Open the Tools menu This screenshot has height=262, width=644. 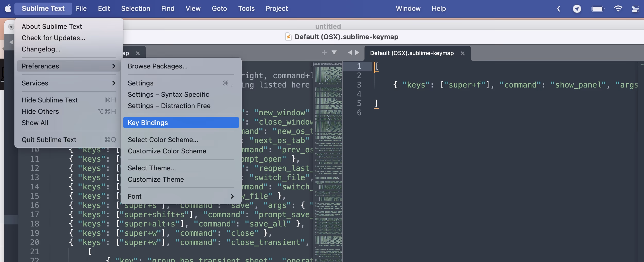click(x=246, y=8)
